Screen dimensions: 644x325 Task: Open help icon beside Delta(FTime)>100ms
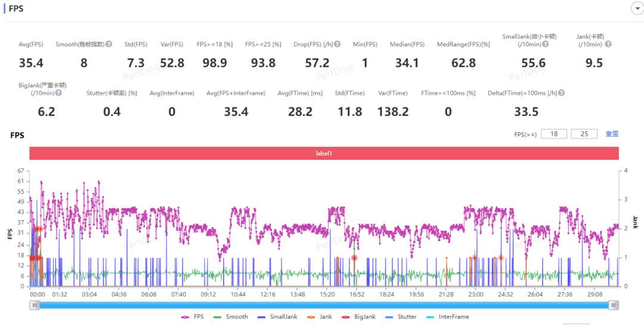tap(562, 93)
